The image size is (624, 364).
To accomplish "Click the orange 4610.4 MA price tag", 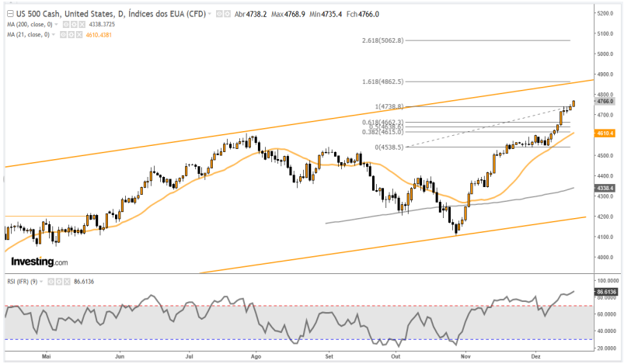I will [x=605, y=133].
